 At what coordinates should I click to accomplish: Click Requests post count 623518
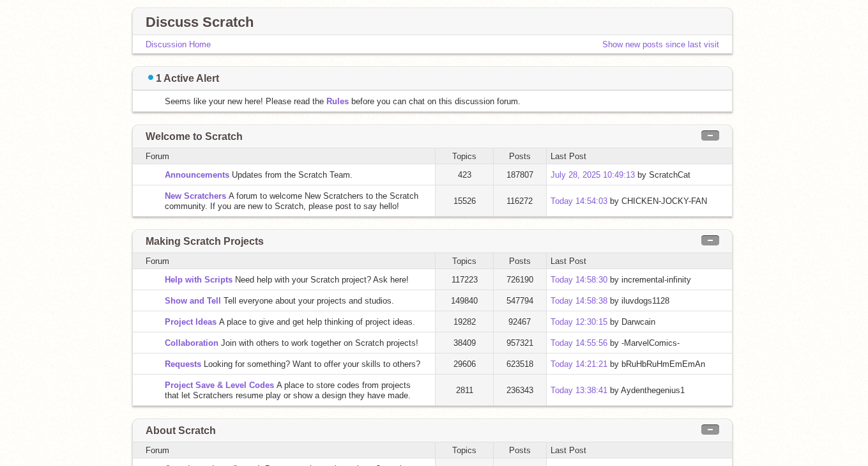(x=520, y=364)
